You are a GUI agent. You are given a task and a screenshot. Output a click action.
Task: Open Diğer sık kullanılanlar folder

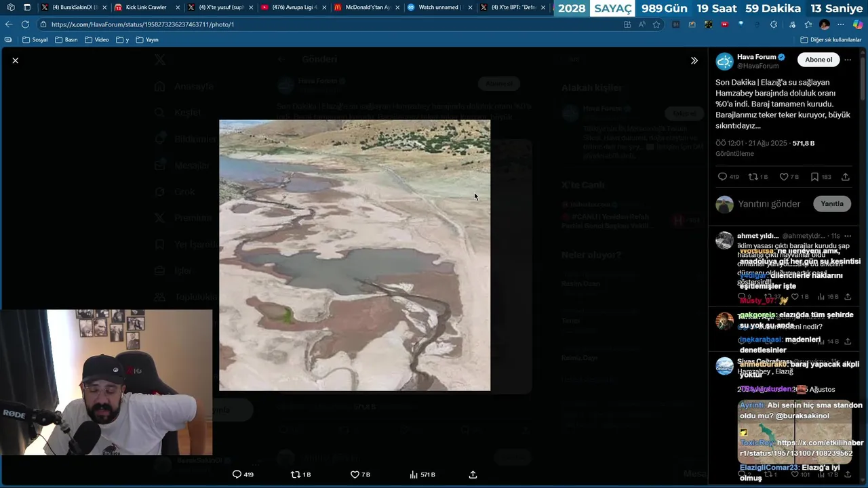pos(831,40)
